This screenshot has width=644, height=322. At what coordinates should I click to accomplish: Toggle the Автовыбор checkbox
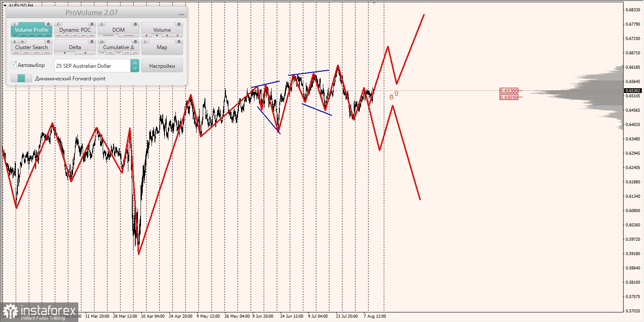pyautogui.click(x=14, y=65)
